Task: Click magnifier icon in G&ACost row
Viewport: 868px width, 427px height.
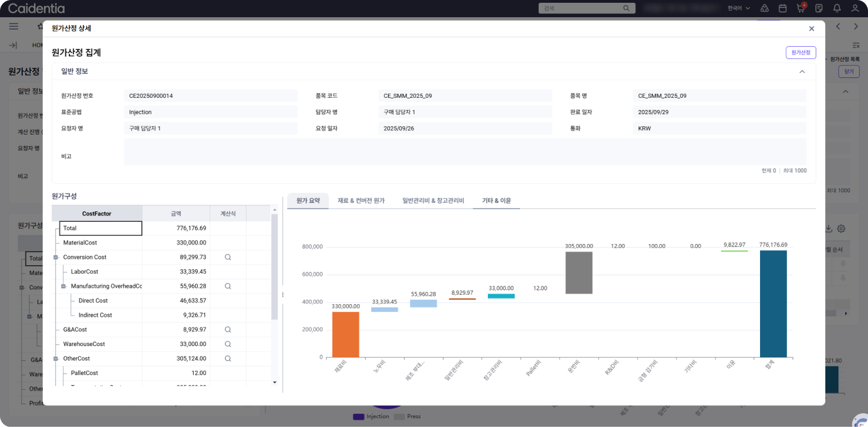Action: coord(228,330)
